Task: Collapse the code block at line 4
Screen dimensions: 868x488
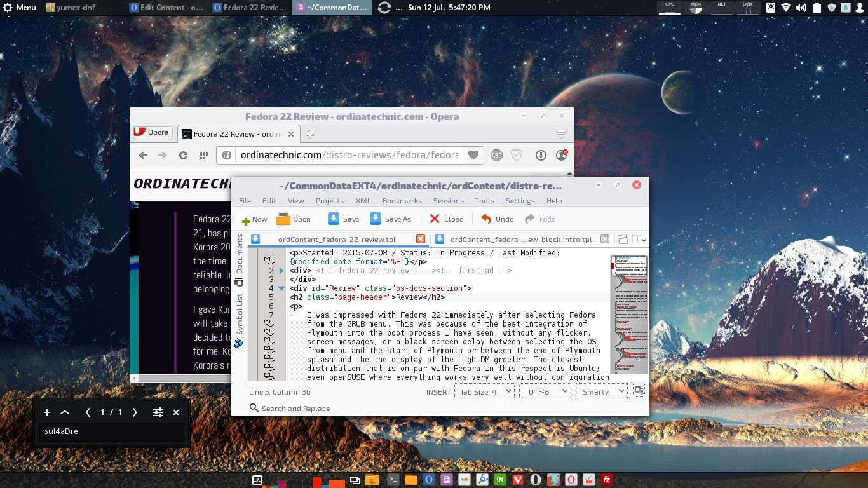Action: [281, 288]
